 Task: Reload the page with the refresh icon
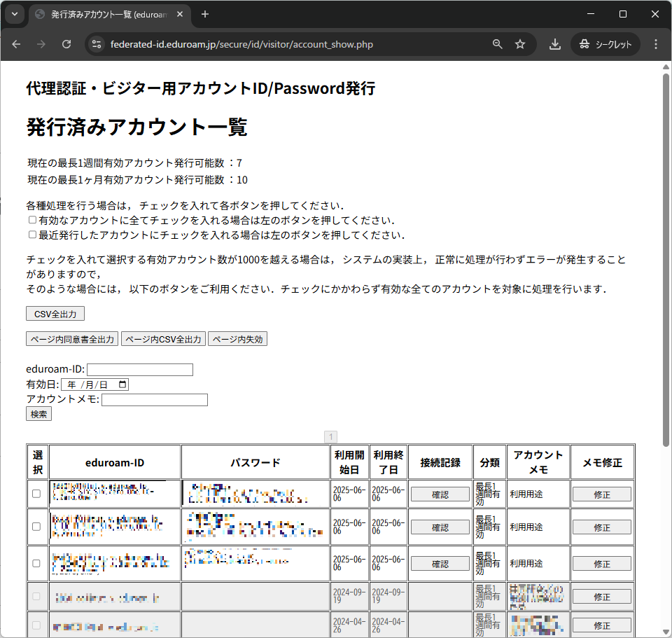(x=66, y=44)
